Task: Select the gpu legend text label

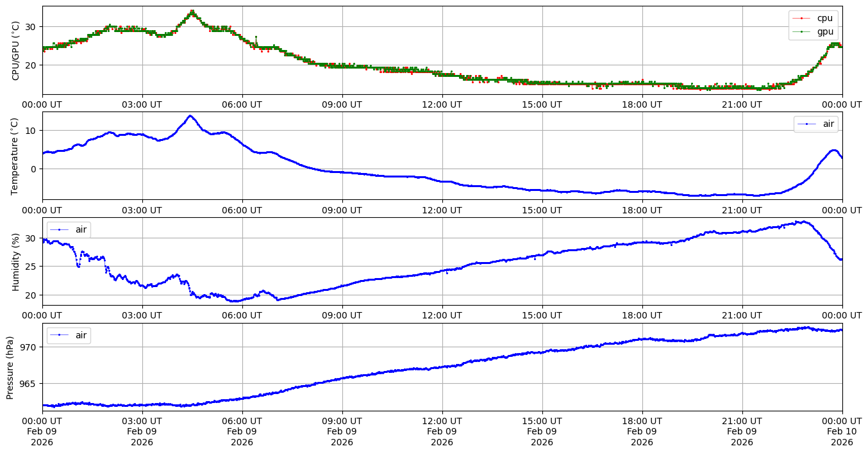Action: (825, 31)
